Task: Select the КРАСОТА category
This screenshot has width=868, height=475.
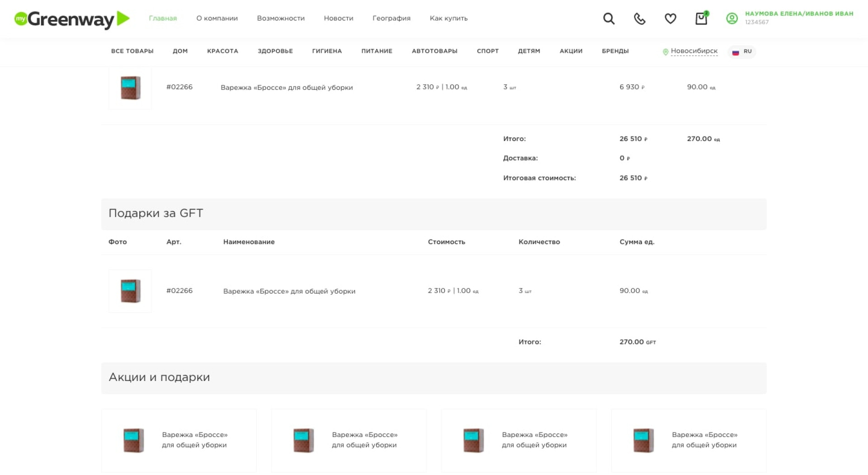Action: [222, 51]
